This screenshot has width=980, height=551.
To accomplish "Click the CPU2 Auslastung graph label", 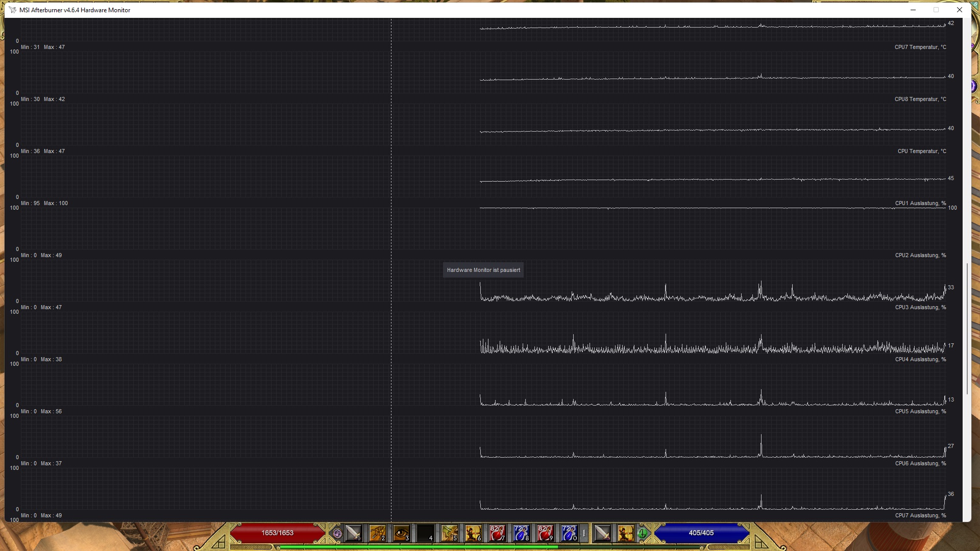I will pyautogui.click(x=920, y=255).
